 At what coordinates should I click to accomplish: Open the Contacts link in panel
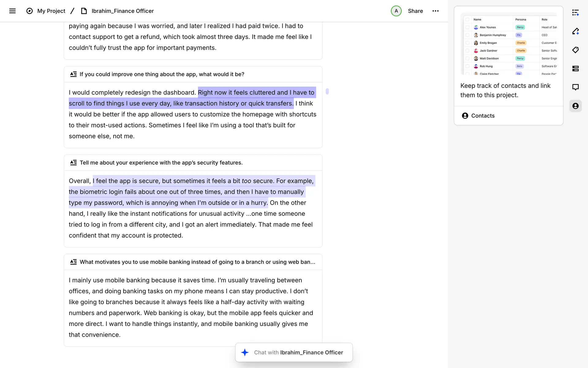click(483, 116)
